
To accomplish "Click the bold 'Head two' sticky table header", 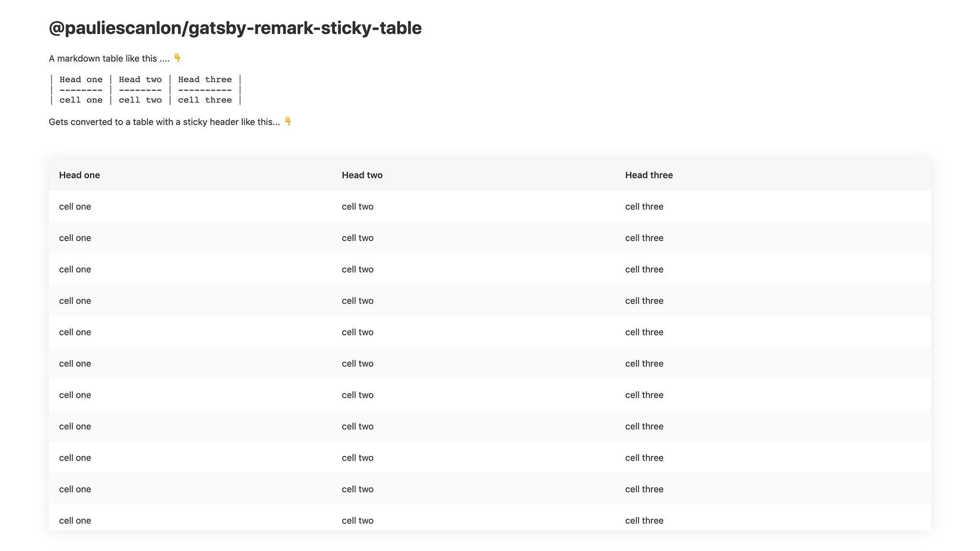I will 362,175.
